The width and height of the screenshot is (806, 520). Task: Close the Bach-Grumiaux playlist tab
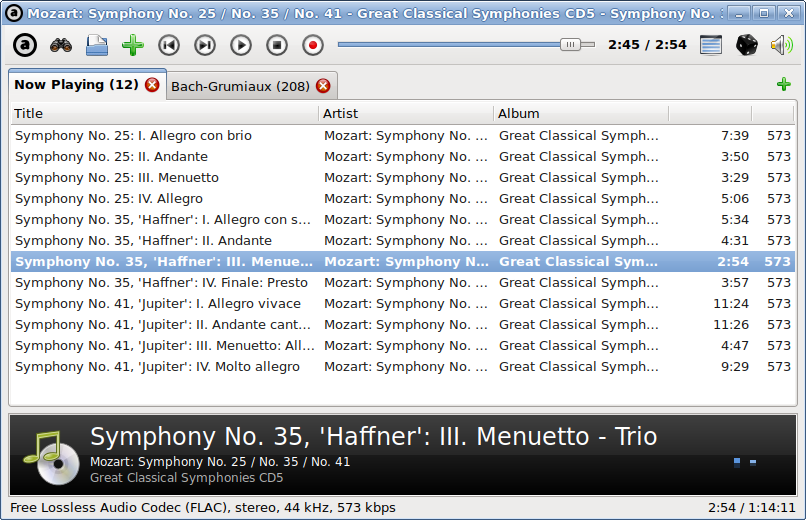[323, 86]
